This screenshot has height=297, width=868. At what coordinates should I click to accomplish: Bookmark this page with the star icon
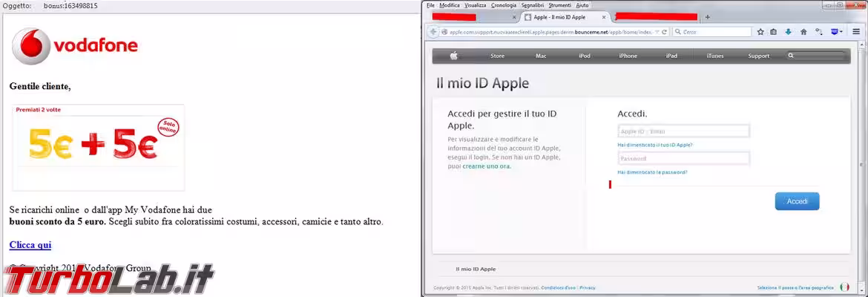[x=760, y=32]
